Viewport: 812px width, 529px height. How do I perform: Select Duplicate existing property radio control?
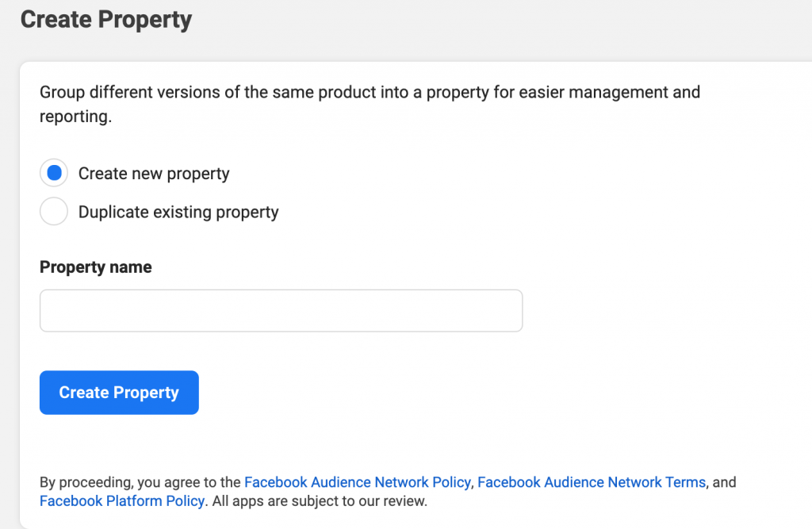click(x=53, y=211)
